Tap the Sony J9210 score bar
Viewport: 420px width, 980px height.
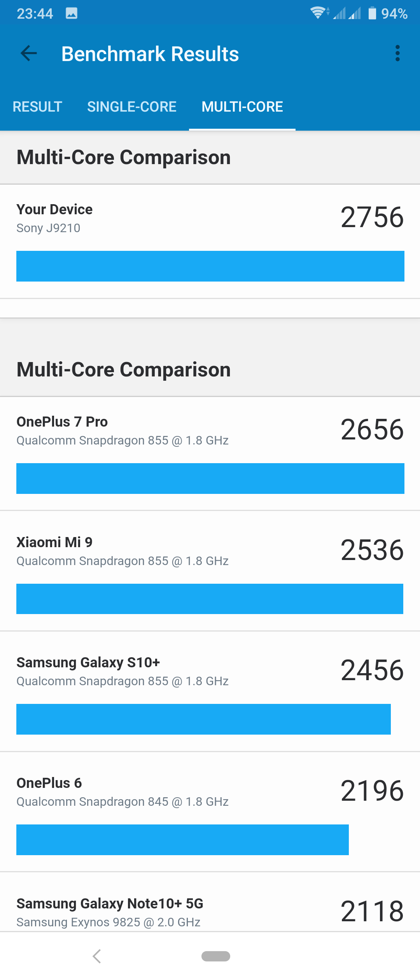click(210, 266)
